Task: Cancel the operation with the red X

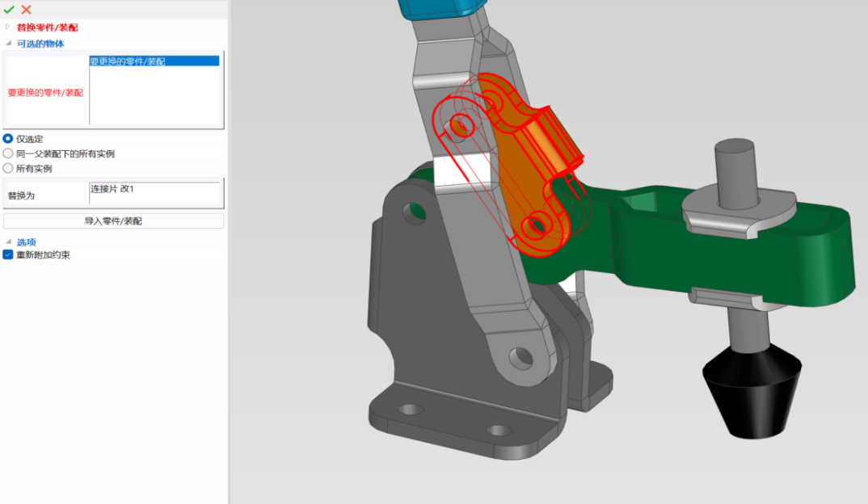Action: coord(27,10)
